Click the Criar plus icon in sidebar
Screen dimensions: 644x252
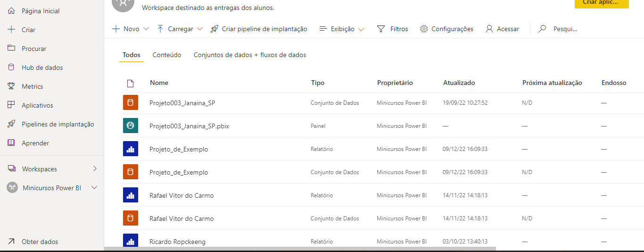pos(11,30)
